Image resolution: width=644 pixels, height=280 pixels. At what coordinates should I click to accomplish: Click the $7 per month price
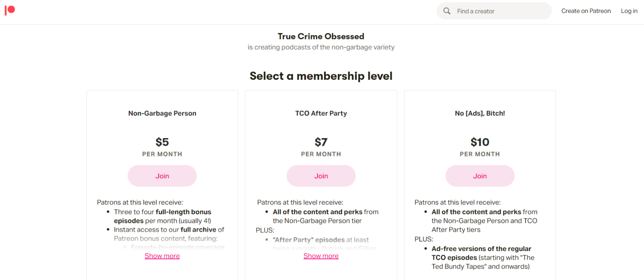[321, 142]
